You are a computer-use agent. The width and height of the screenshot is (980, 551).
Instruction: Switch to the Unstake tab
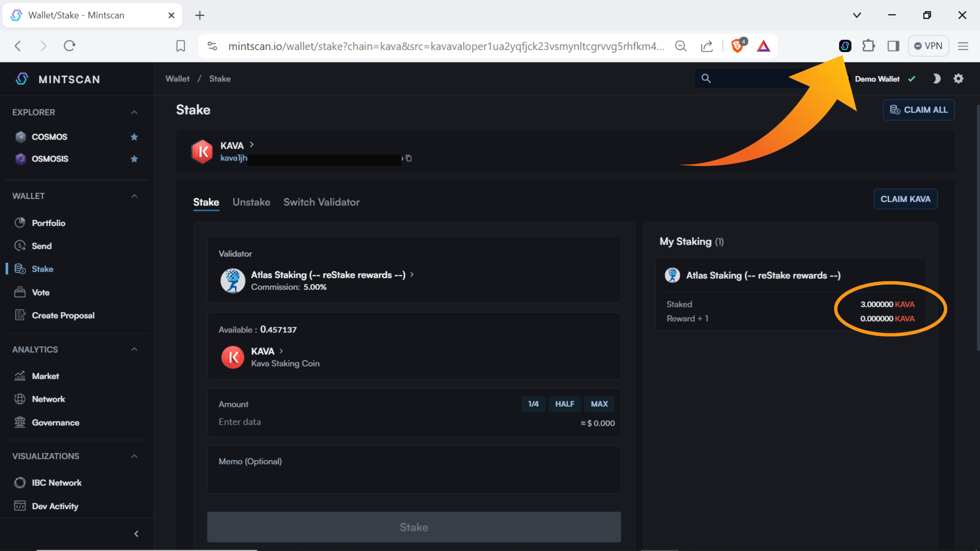pyautogui.click(x=251, y=202)
